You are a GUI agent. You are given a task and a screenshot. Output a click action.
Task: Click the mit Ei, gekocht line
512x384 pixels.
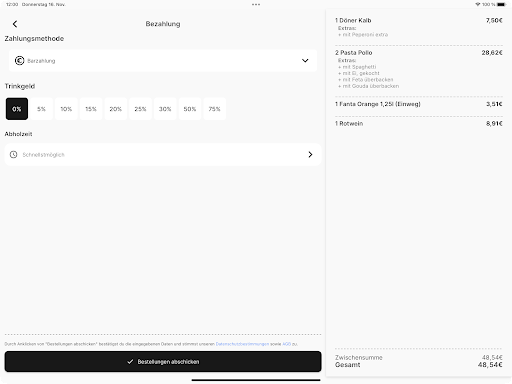359,73
